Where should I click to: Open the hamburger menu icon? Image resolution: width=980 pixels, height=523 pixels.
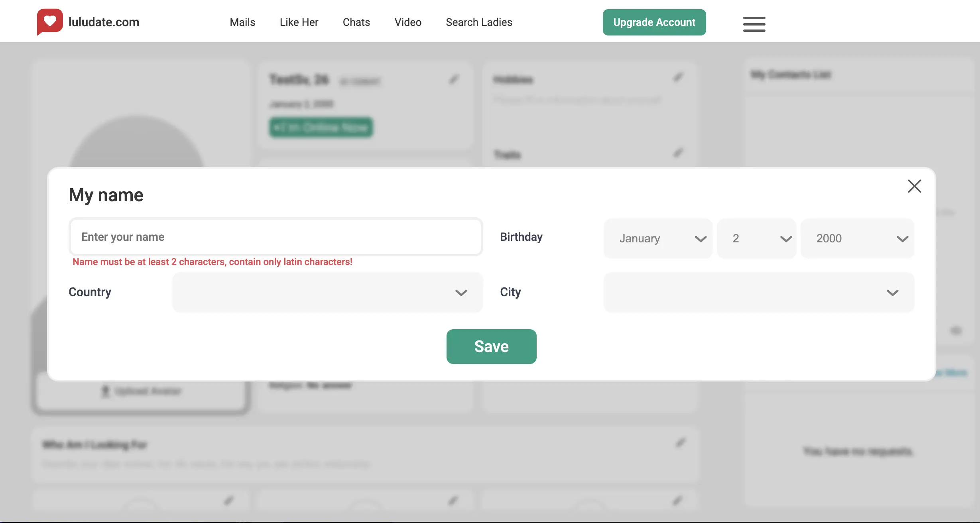click(x=754, y=24)
